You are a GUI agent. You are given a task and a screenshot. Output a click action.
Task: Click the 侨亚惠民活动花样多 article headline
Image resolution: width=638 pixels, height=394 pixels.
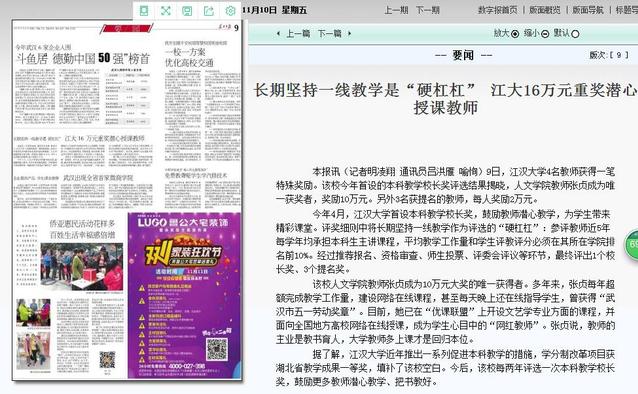tap(82, 229)
